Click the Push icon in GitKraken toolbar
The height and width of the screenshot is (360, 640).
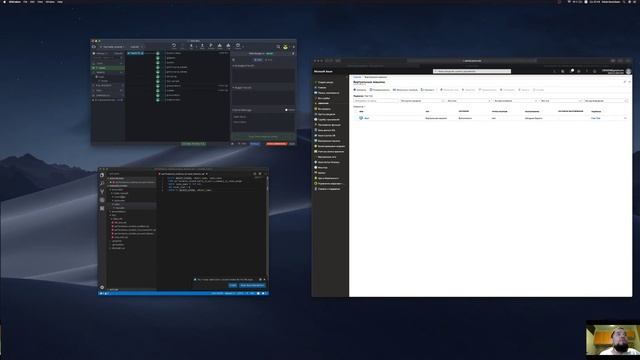[x=202, y=45]
